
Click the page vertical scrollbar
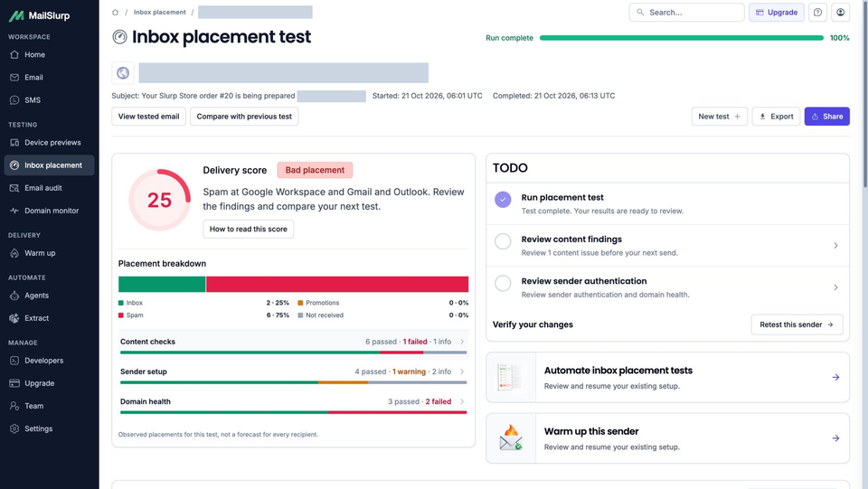click(x=863, y=94)
